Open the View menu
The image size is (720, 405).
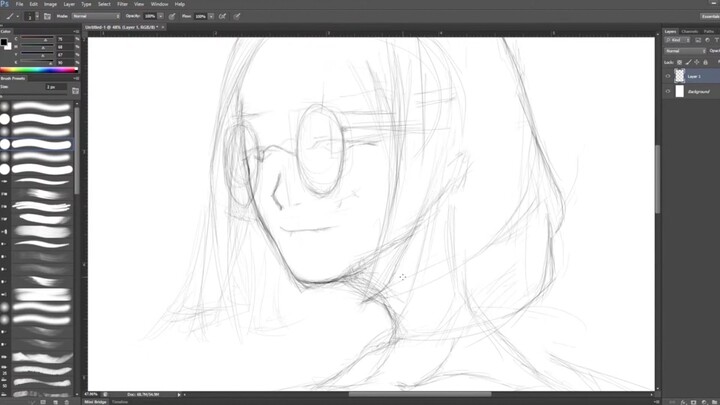coord(139,4)
